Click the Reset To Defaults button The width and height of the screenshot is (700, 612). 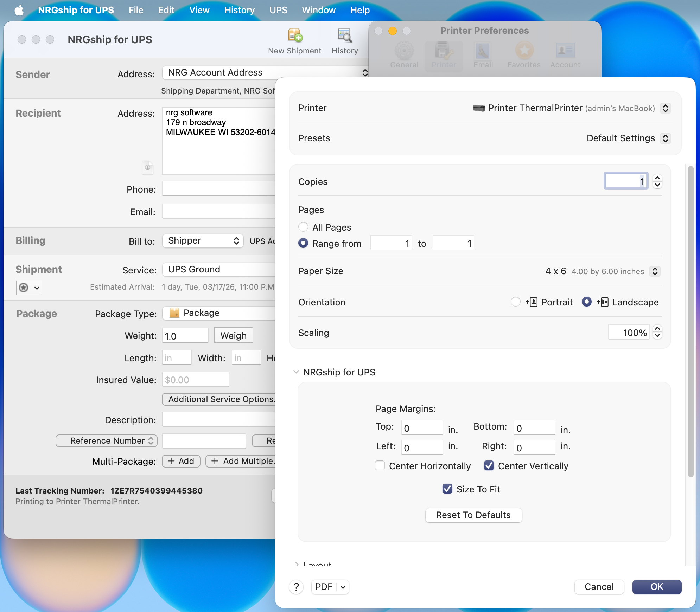click(473, 515)
